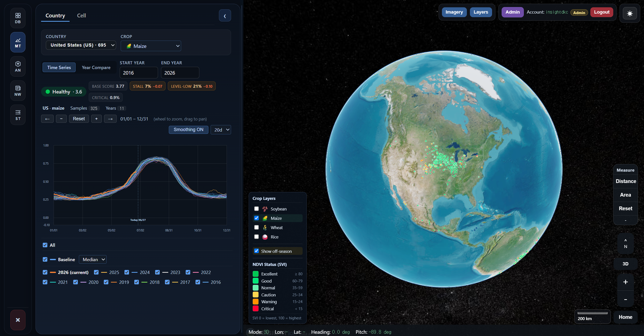Click the Start Year field 2016
644x336 pixels.
[138, 73]
